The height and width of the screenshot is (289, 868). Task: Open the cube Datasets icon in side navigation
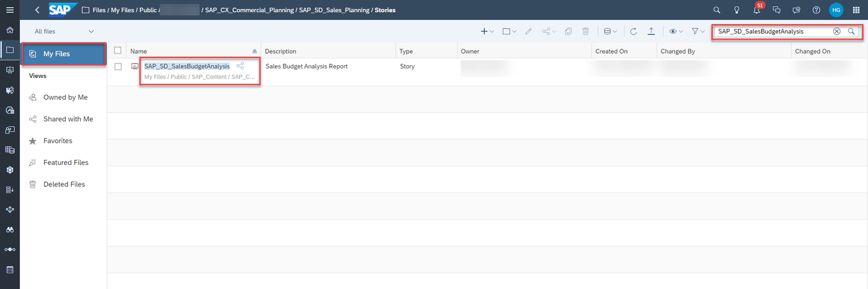click(10, 170)
